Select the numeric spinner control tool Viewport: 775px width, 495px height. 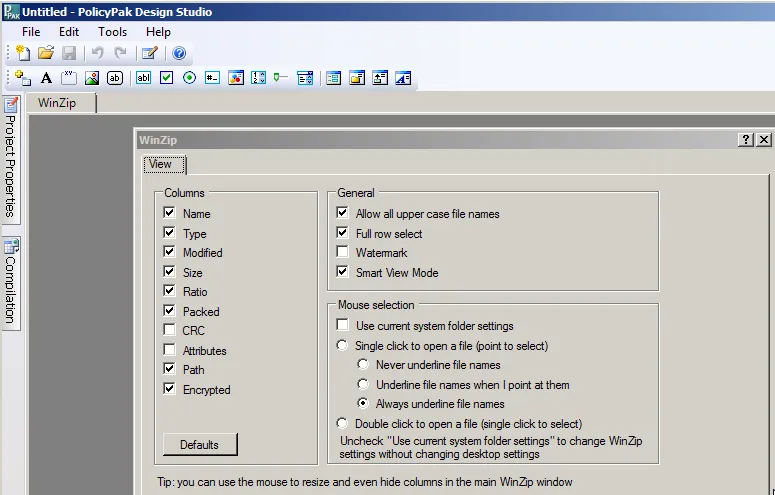tap(258, 78)
